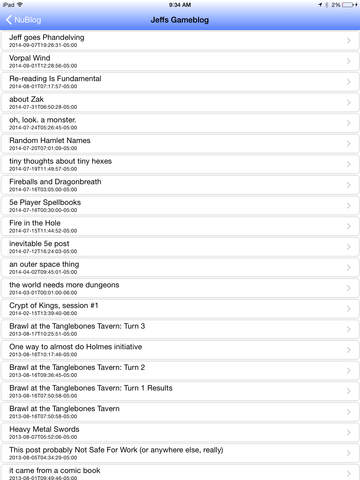Viewport: 360px width, 480px height.
Task: Open tiny thoughts about tiny hexes
Action: [x=180, y=165]
